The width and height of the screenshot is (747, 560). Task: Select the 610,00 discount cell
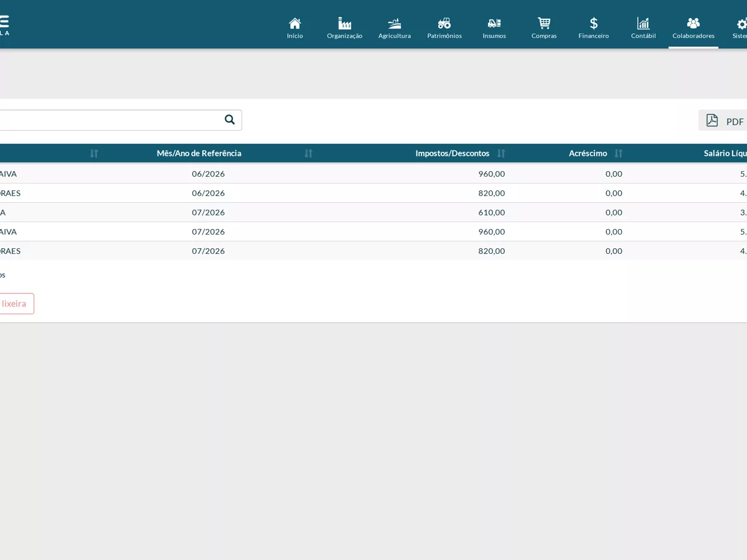(492, 212)
